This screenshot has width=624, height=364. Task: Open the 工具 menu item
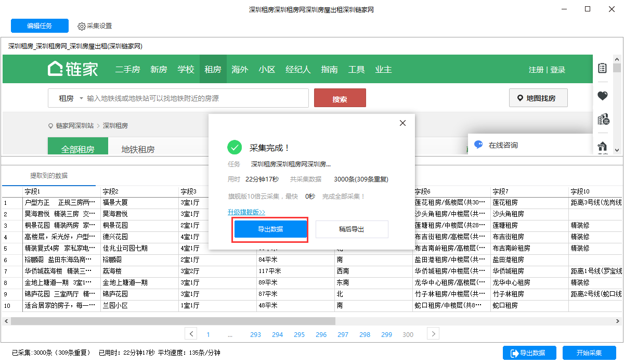pos(356,69)
